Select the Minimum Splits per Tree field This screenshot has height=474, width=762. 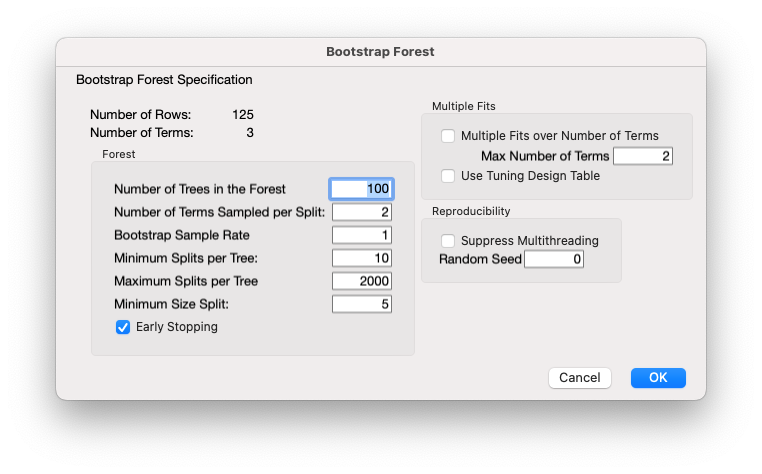pyautogui.click(x=361, y=258)
